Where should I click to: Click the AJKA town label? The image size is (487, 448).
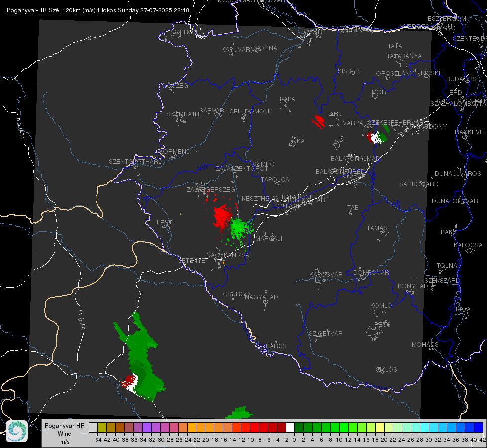[x=297, y=141]
